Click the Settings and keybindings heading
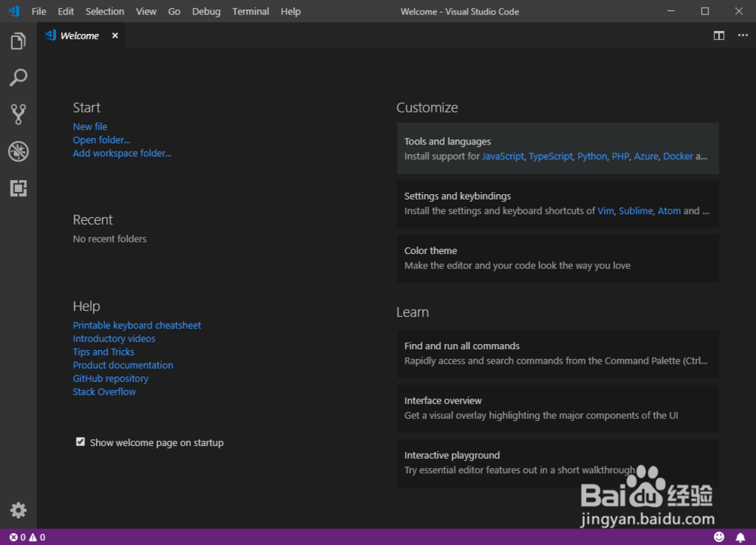Viewport: 756px width, 545px height. 457,196
